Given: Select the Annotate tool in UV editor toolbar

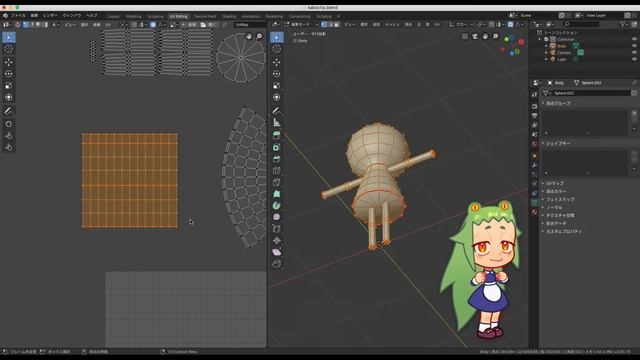Looking at the screenshot, I should tap(9, 111).
